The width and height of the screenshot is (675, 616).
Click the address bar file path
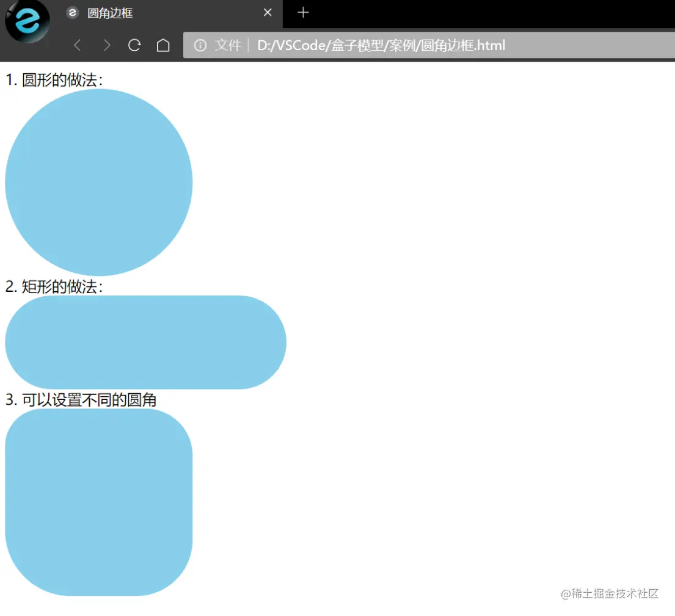381,45
